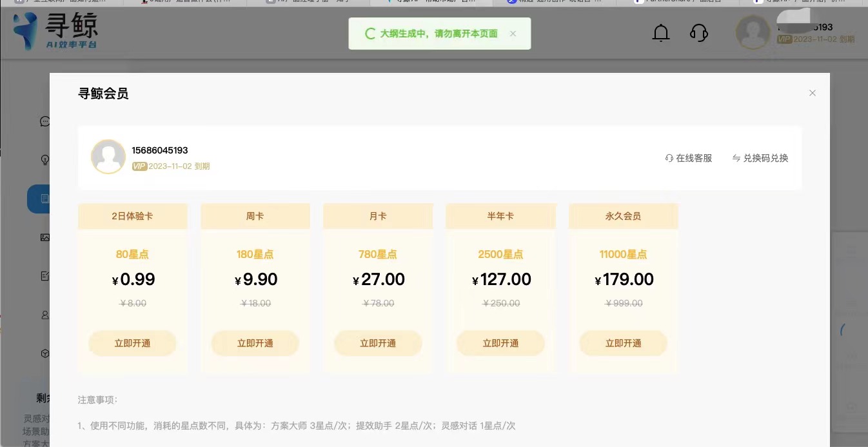The image size is (868, 447).
Task: Click the cube icon in the sidebar
Action: pyautogui.click(x=45, y=353)
